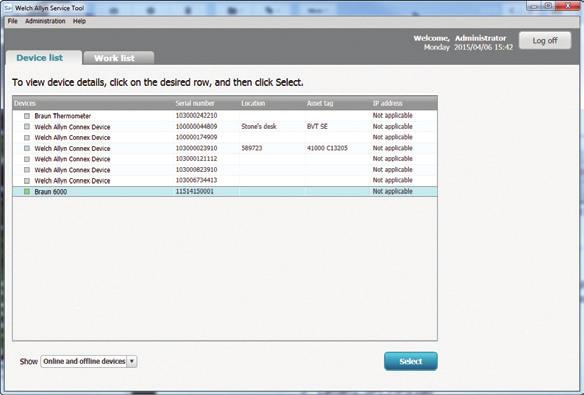This screenshot has height=395, width=584.
Task: Sort by the Serial number column header
Action: coord(195,103)
